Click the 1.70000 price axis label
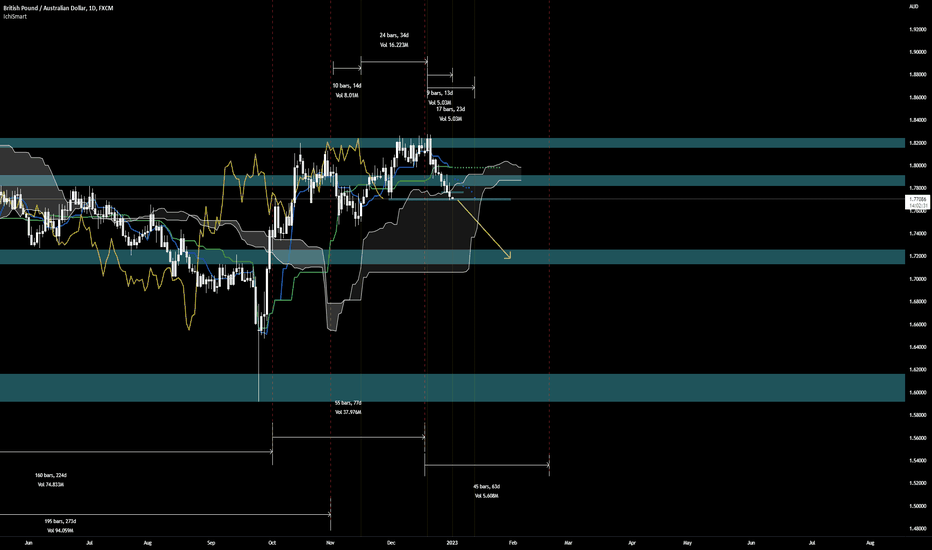Screen dimensions: 932x550 917,279
